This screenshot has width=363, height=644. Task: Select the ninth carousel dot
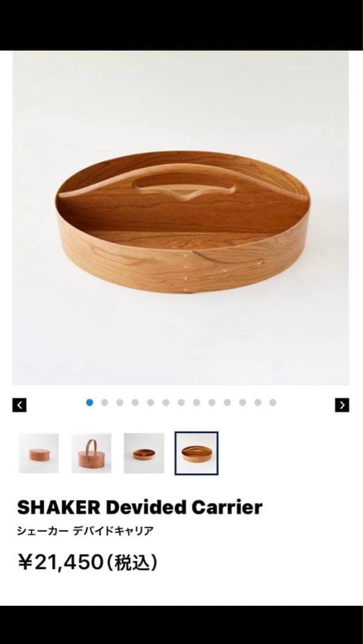point(212,402)
